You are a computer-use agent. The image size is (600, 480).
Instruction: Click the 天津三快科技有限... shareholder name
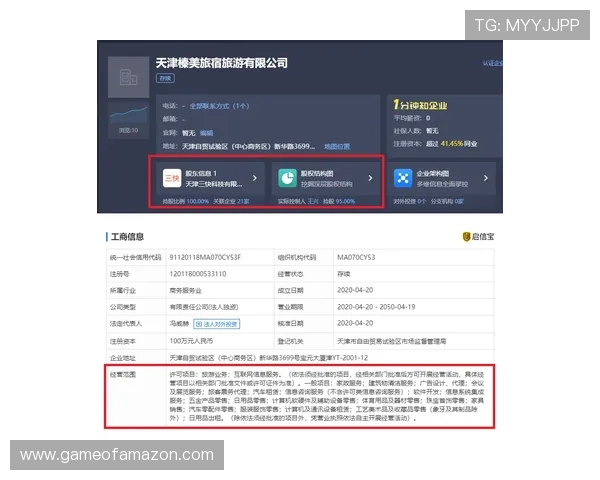(214, 184)
